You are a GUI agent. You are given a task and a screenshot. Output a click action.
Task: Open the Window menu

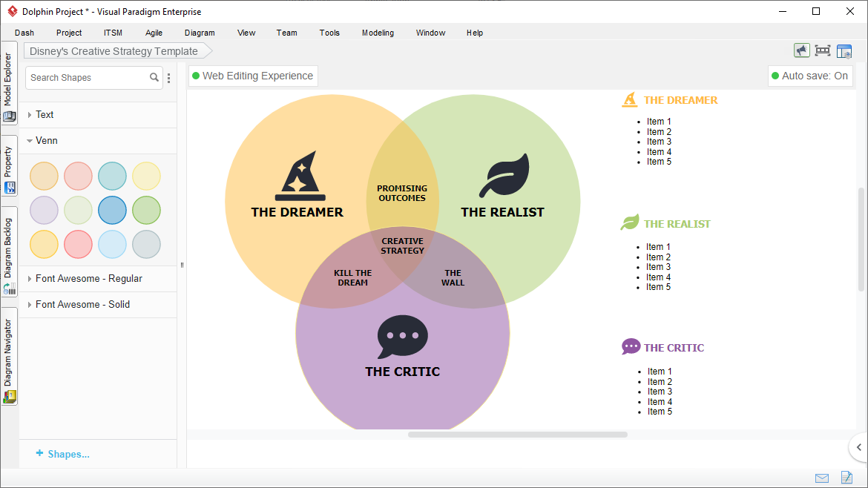431,33
